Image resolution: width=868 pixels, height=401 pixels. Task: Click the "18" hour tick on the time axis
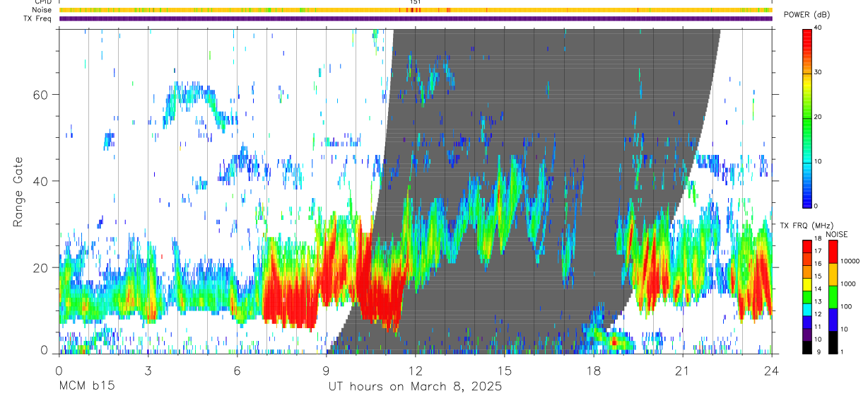[x=594, y=370]
